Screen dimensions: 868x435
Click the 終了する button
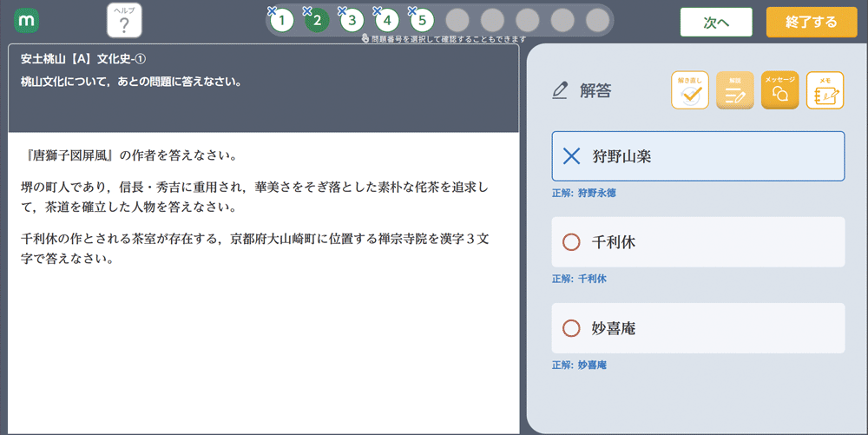812,22
